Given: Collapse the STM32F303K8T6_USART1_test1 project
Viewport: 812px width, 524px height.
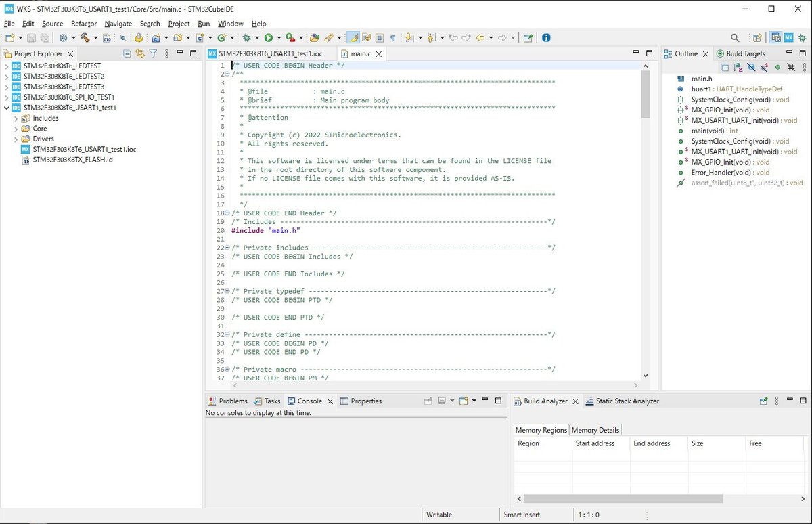Looking at the screenshot, I should click(7, 108).
